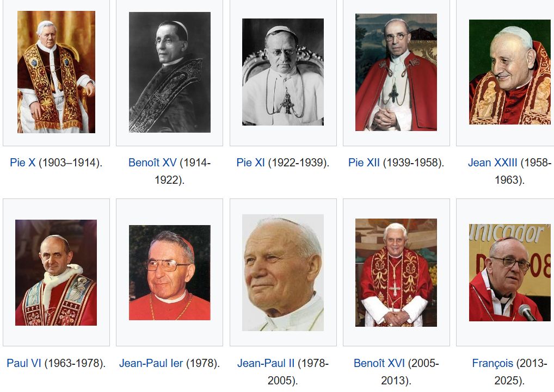Viewport: 554px width, 392px height.
Task: Follow the François link
Action: [x=493, y=363]
